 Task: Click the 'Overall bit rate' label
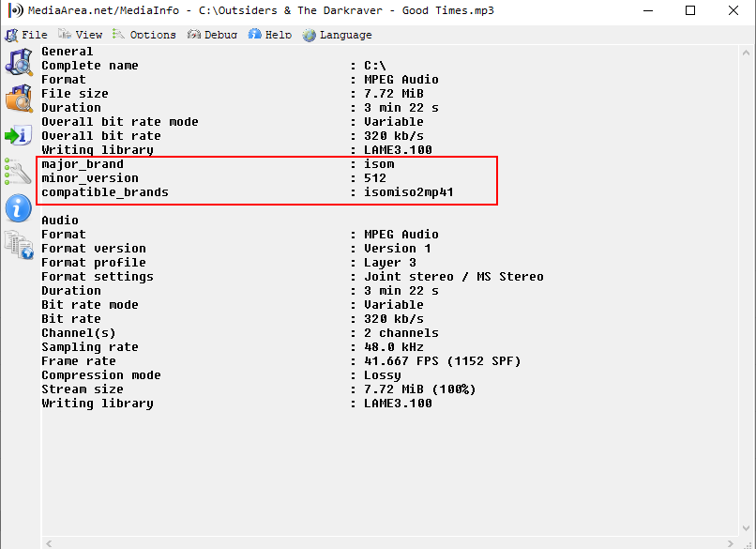point(100,135)
